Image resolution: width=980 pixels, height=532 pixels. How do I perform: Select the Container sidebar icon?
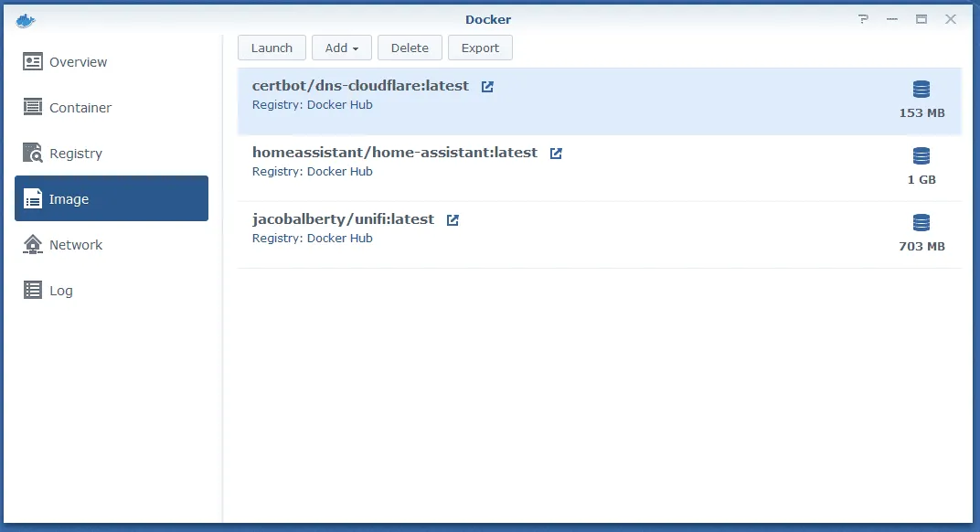pos(33,107)
